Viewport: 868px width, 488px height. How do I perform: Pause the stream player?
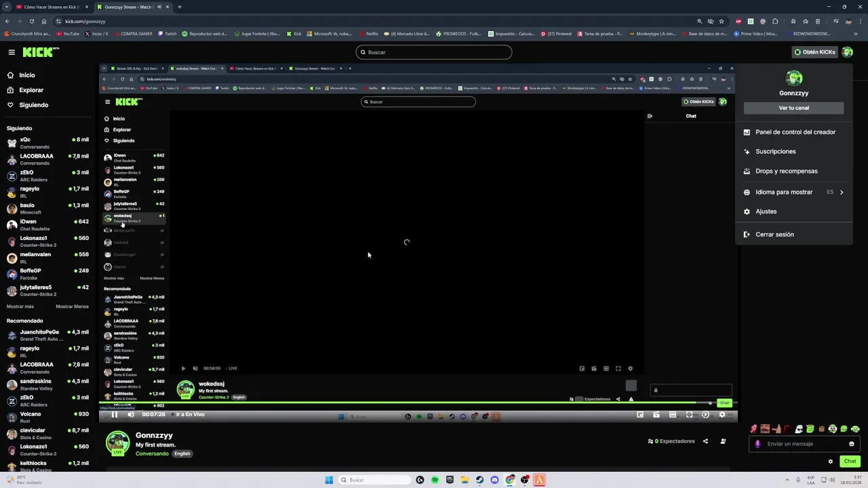tap(115, 414)
